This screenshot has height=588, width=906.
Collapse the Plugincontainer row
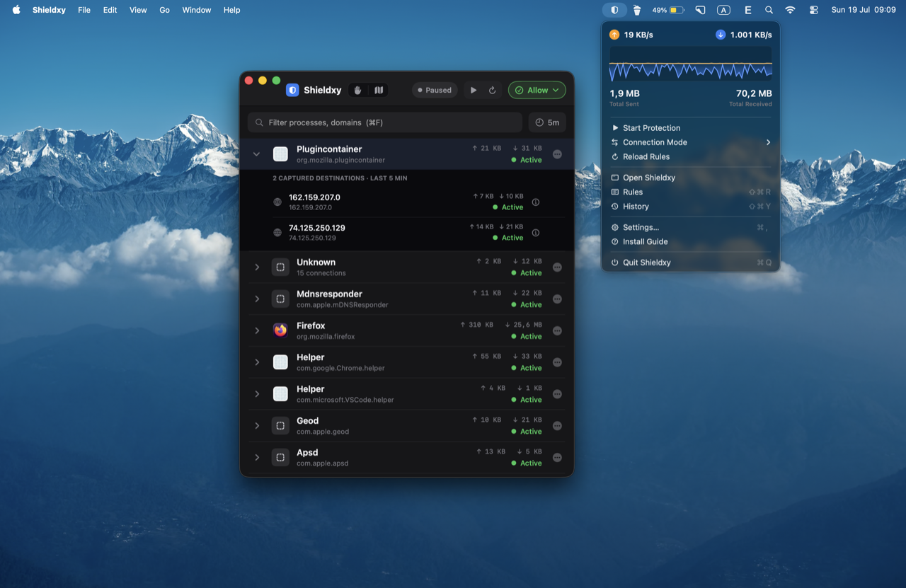tap(257, 154)
